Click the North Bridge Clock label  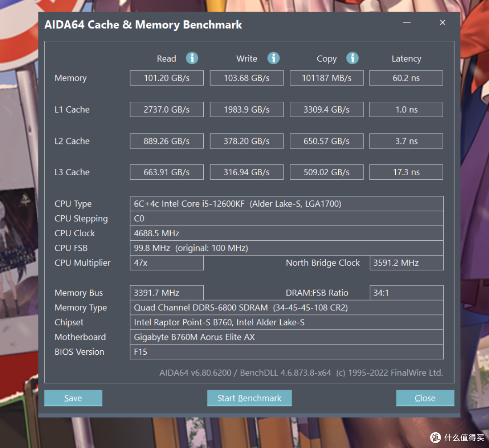tap(323, 263)
